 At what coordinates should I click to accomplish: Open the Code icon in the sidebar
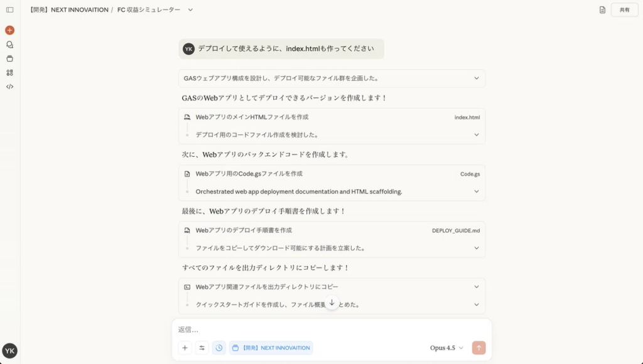pos(9,87)
